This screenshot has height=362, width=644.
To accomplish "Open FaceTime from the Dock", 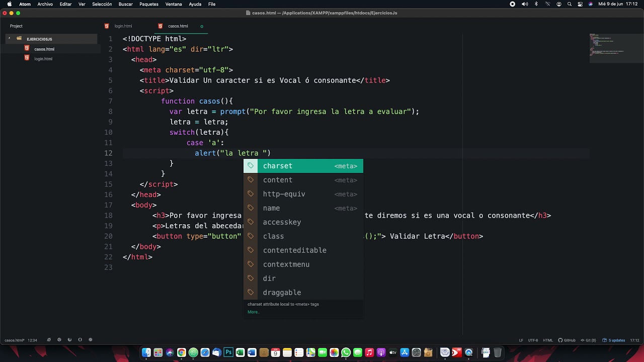I will pyautogui.click(x=323, y=353).
